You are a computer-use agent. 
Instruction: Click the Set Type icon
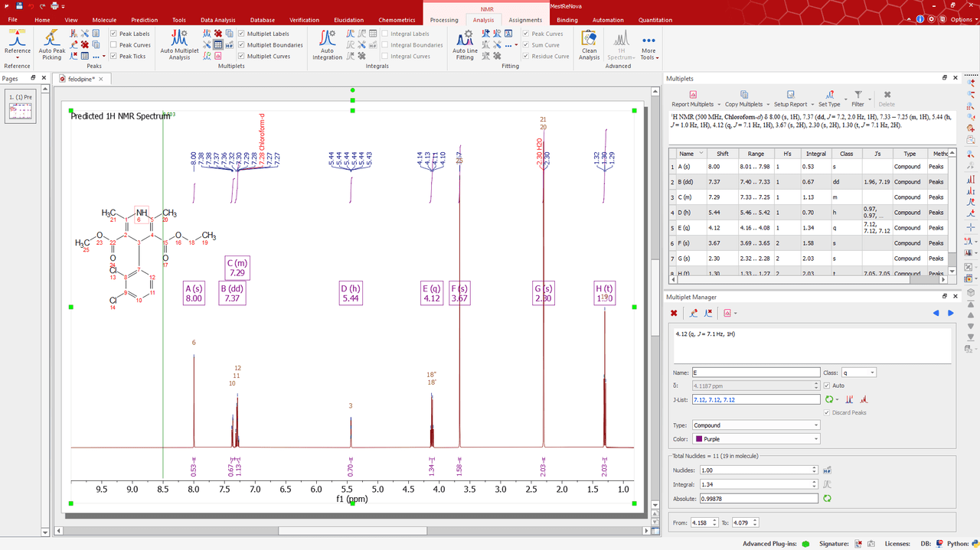point(829,94)
